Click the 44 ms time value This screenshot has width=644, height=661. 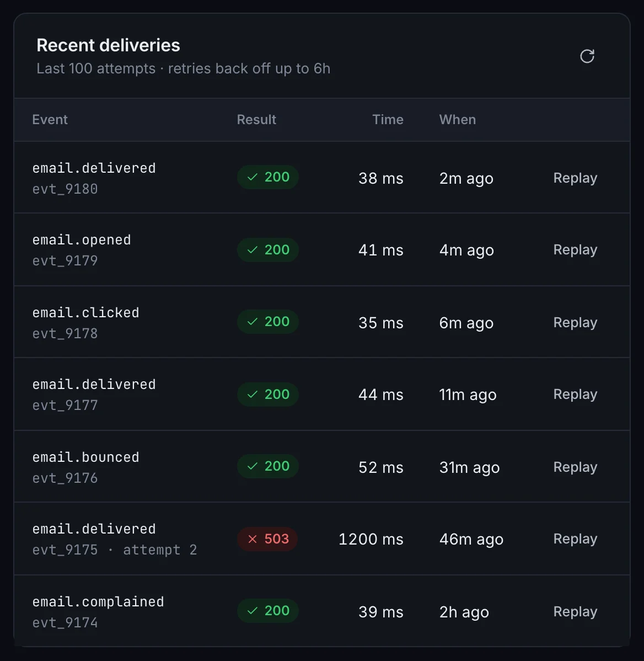(381, 395)
